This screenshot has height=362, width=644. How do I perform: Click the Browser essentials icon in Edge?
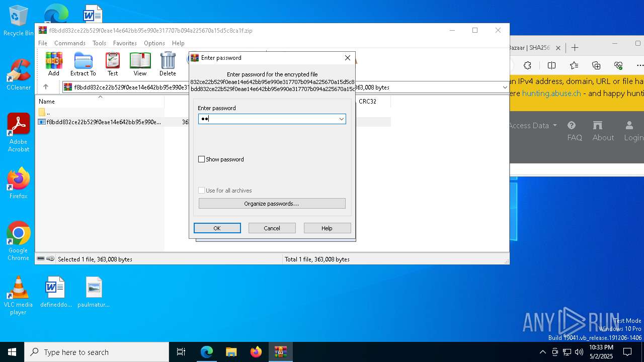point(618,65)
